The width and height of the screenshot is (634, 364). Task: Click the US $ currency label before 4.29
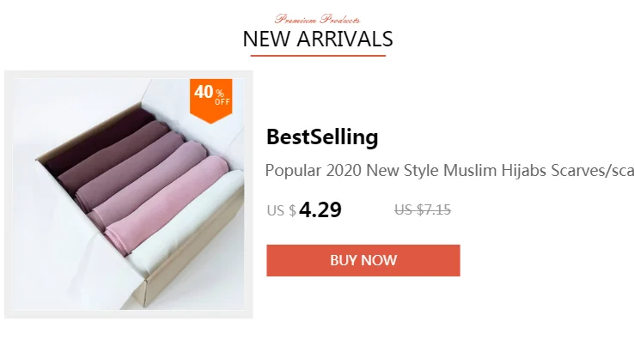click(x=282, y=210)
